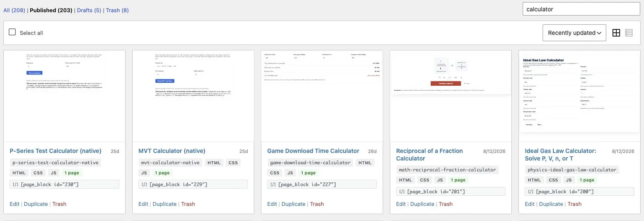Click MVT Calculator preview thumbnail

(193, 96)
